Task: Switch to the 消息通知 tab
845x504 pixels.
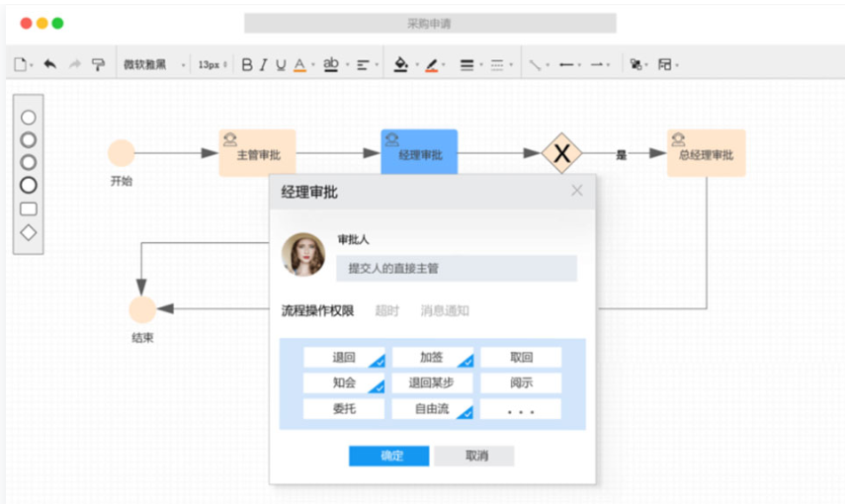Action: (x=445, y=311)
